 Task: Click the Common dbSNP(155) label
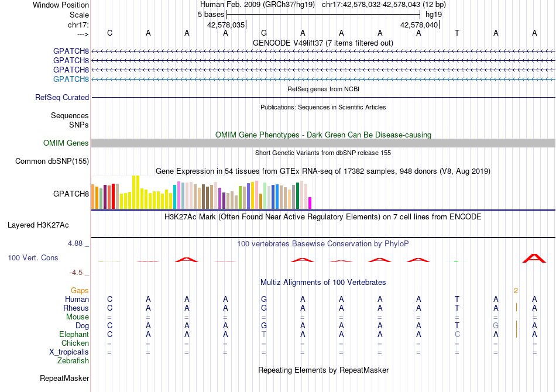coord(52,161)
